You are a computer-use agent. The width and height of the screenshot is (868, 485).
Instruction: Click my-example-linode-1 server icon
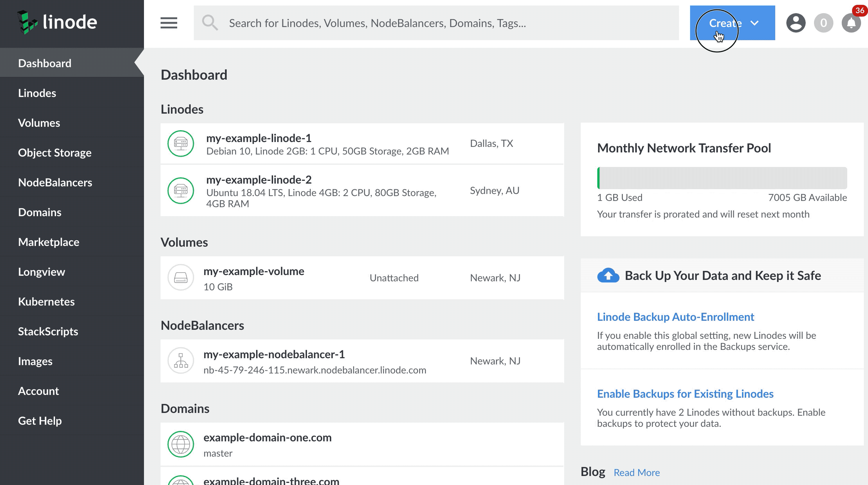pos(181,143)
